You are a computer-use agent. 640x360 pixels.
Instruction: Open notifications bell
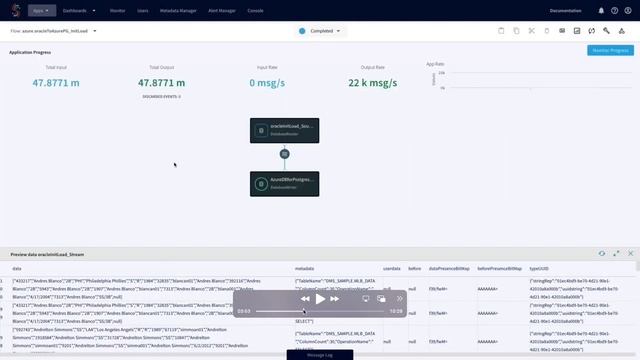click(601, 11)
